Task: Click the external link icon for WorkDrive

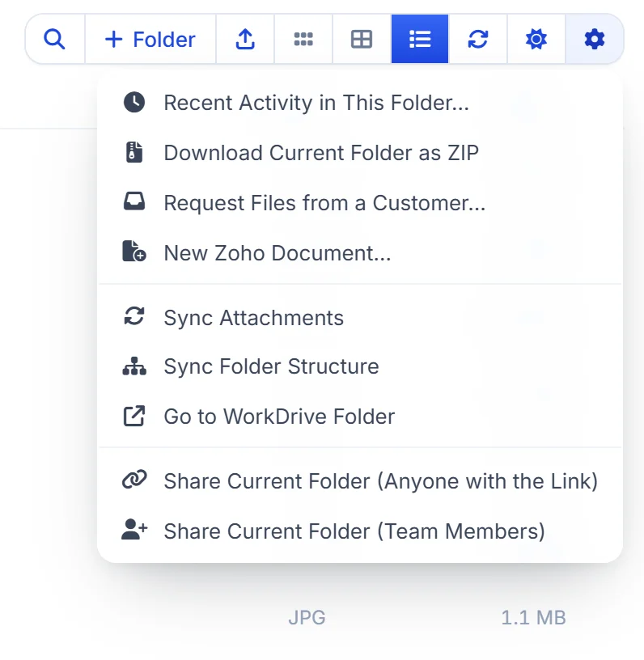Action: coord(134,416)
